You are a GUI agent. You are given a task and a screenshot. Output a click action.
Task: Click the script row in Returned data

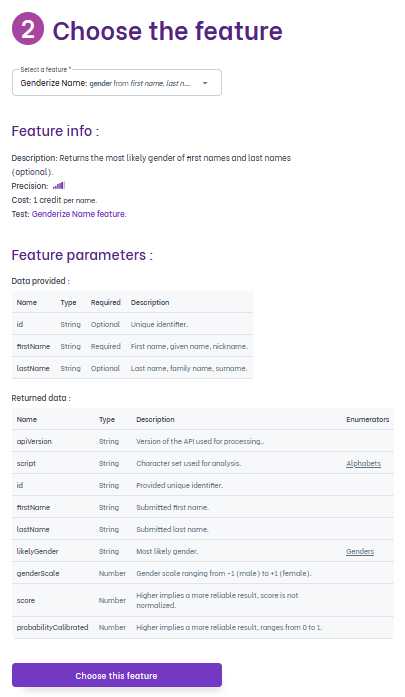click(x=203, y=463)
